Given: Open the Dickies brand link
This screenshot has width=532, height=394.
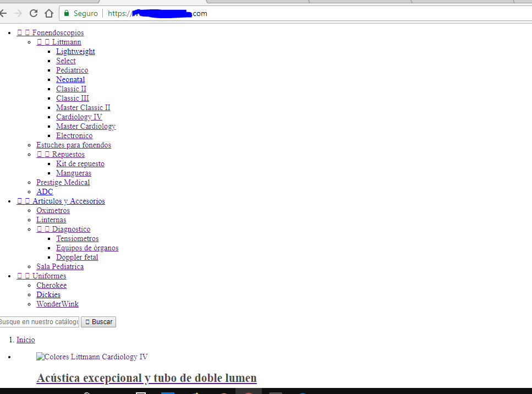Looking at the screenshot, I should (x=48, y=294).
